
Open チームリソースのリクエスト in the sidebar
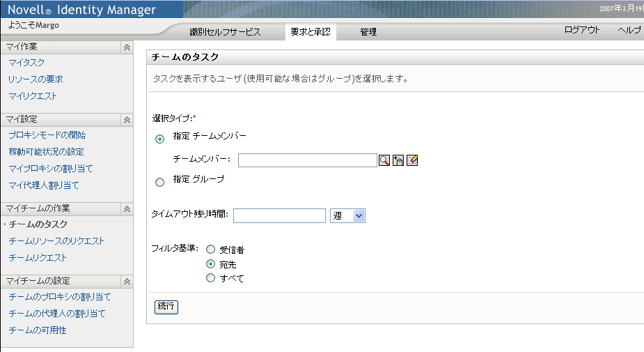pyautogui.click(x=56, y=241)
